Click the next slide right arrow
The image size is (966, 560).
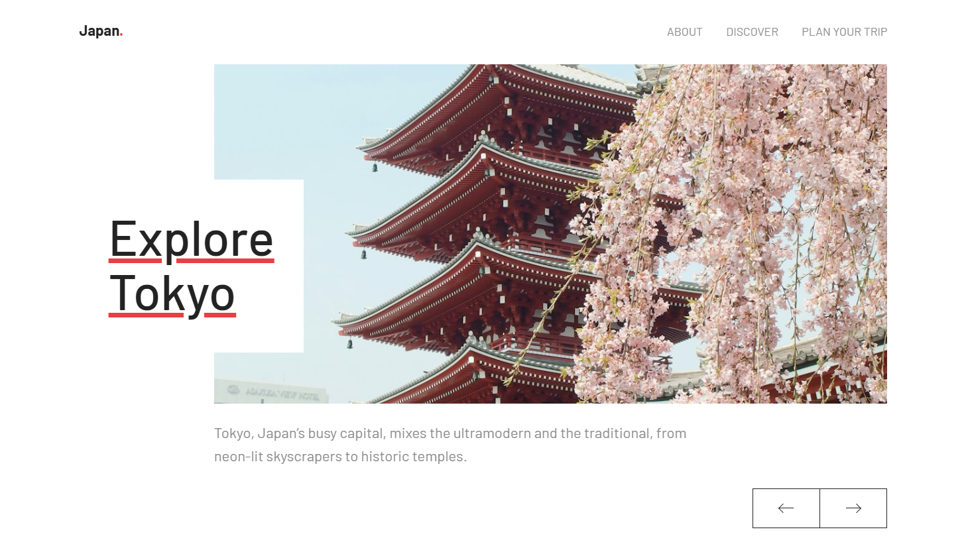pos(853,508)
